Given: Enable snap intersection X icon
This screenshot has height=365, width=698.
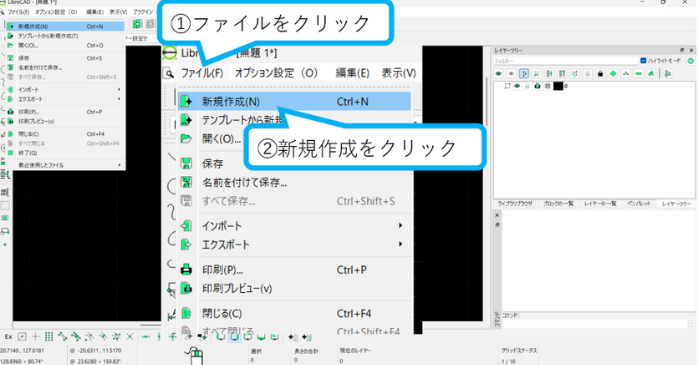Looking at the screenshot, I should (x=130, y=337).
